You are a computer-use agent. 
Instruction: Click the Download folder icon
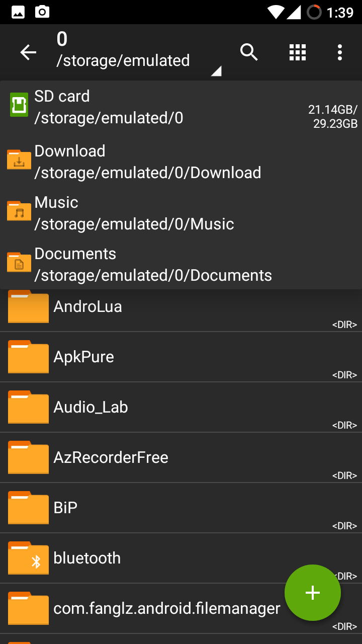tap(19, 159)
